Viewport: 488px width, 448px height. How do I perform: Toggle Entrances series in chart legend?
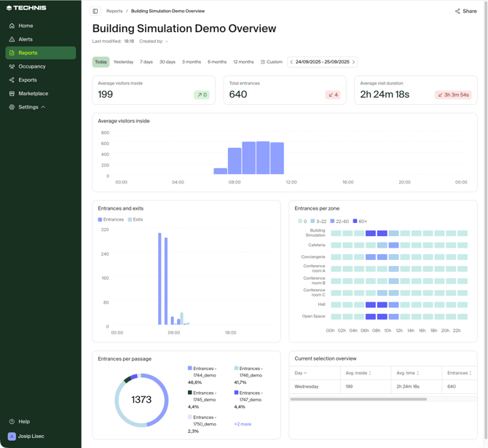[111, 219]
